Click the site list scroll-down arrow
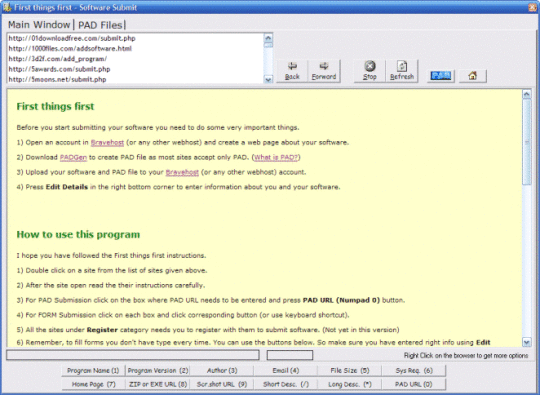This screenshot has width=540, height=395. 268,80
